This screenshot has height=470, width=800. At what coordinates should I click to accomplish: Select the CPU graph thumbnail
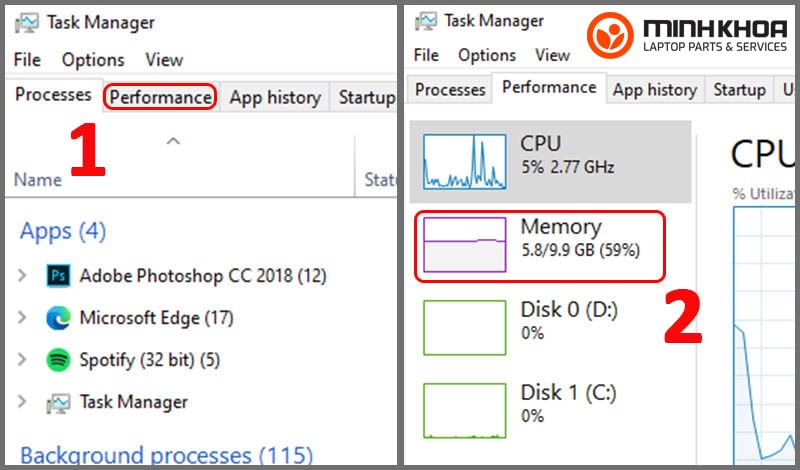(x=464, y=161)
